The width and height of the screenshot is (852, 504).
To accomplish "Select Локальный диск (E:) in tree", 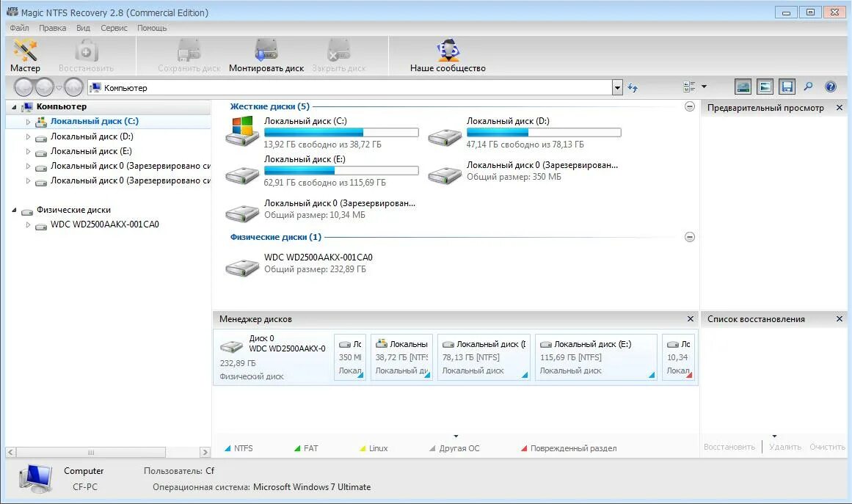I will (x=91, y=151).
